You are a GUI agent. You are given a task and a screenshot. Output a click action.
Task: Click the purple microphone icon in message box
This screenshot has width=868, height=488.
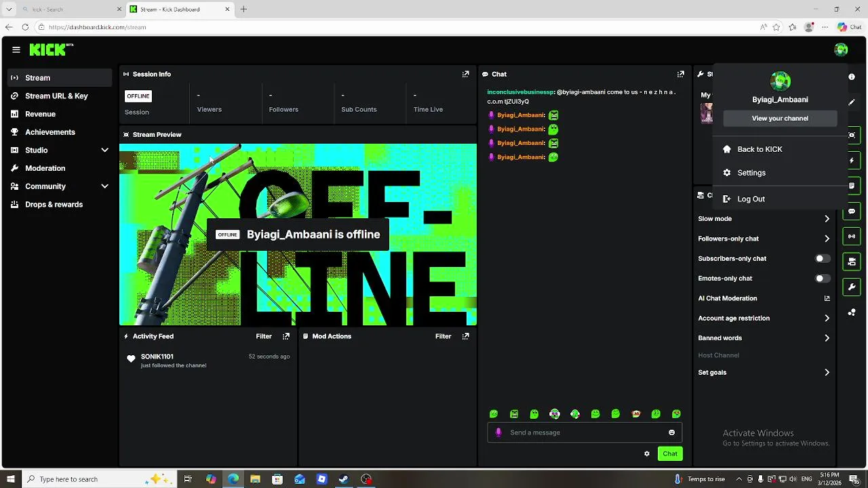(x=498, y=432)
